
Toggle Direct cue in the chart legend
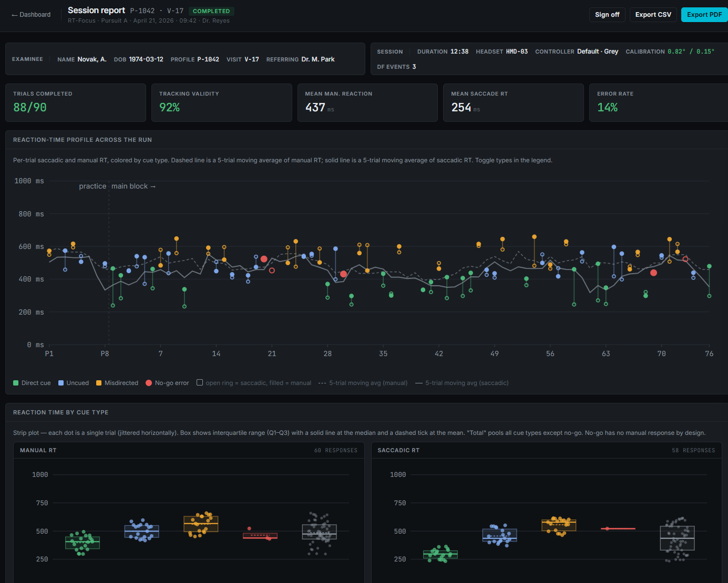32,383
